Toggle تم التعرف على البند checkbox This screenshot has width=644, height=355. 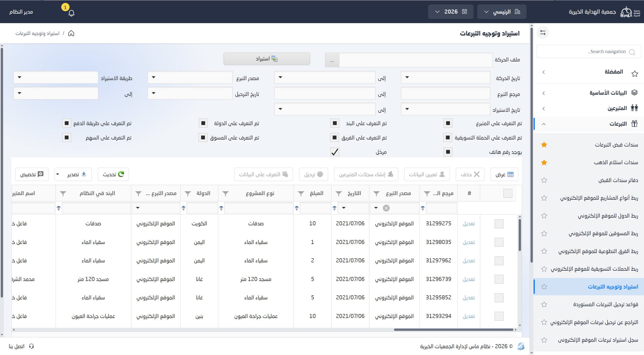335,123
